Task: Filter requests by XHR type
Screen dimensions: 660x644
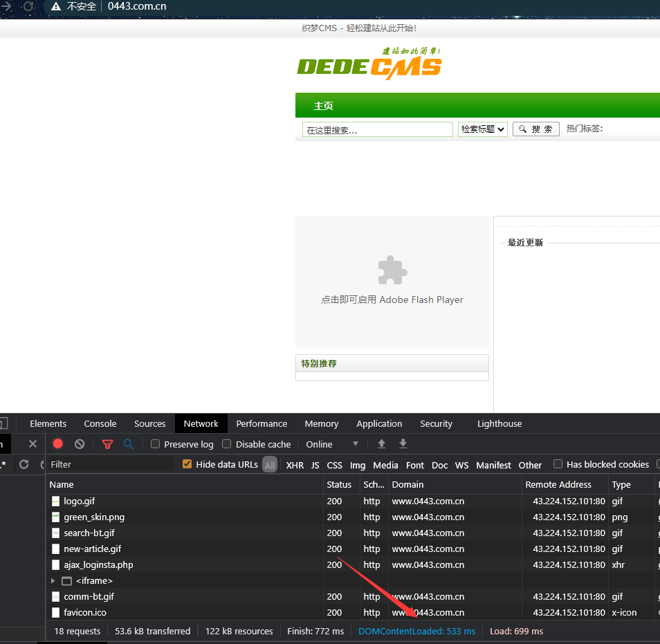Action: click(x=295, y=465)
